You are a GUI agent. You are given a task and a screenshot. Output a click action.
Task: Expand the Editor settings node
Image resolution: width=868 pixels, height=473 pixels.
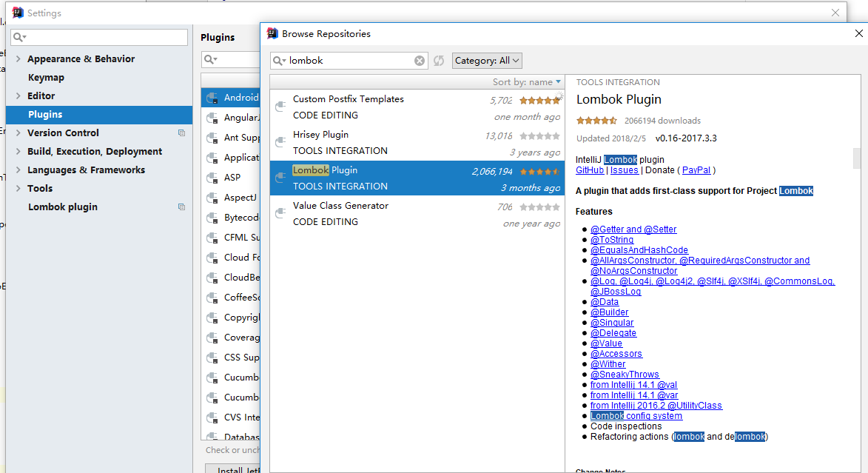pos(18,95)
